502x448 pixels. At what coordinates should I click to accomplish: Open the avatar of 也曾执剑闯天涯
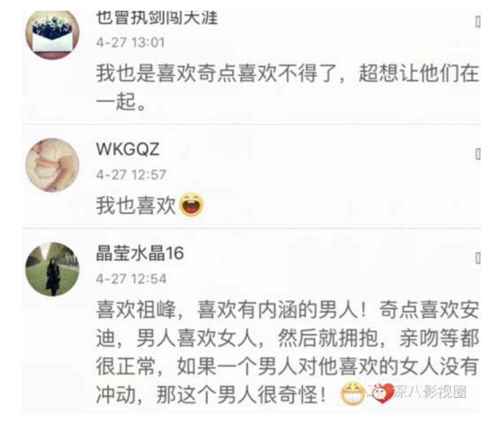point(52,34)
